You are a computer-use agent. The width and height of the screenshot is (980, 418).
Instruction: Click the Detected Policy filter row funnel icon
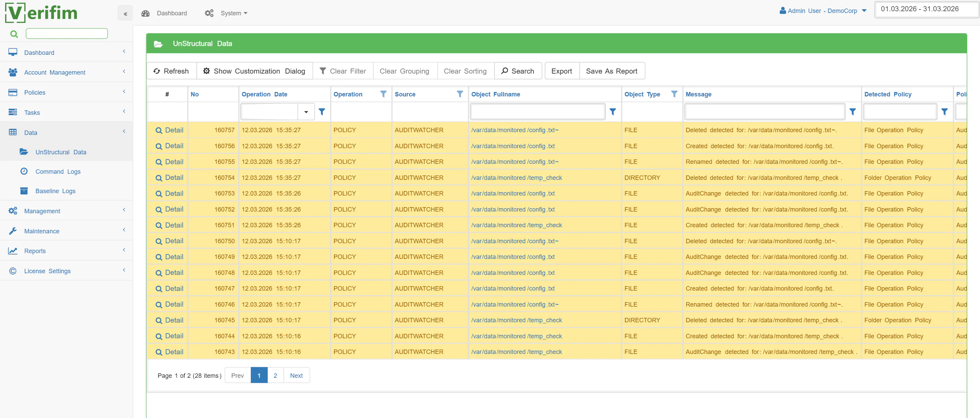coord(944,112)
